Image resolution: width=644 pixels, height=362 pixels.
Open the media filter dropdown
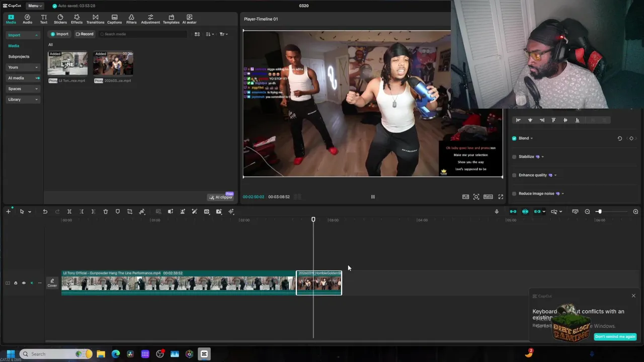click(223, 34)
